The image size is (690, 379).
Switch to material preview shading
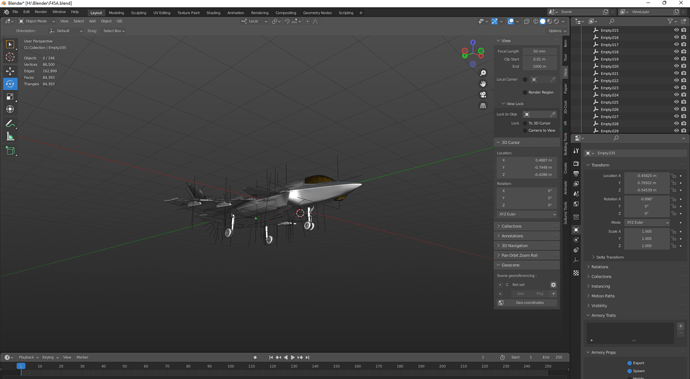pos(550,21)
